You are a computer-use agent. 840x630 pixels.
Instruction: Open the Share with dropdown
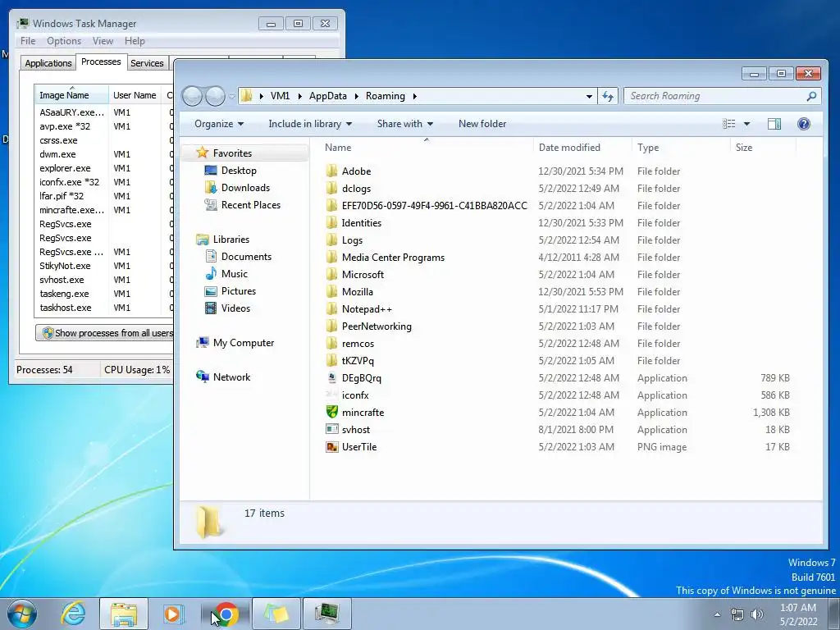[x=405, y=124]
